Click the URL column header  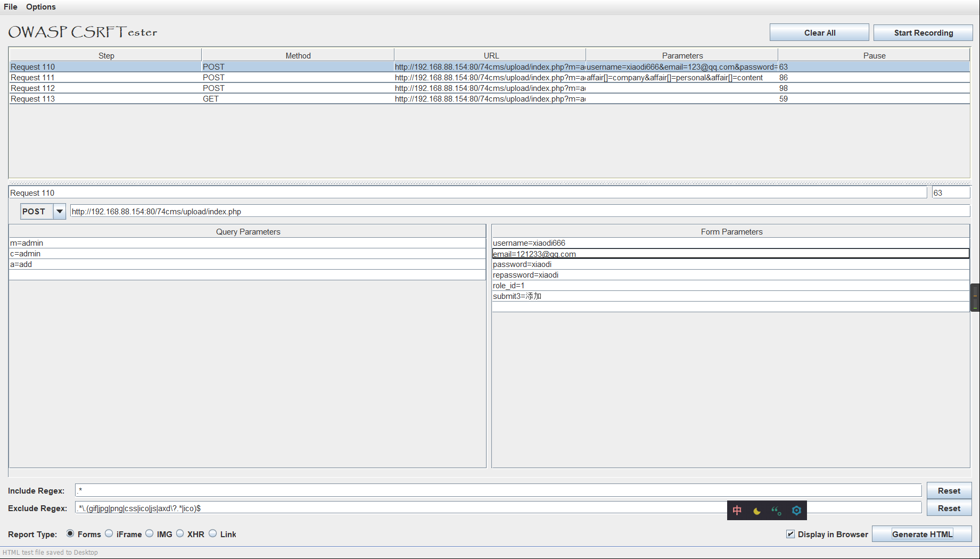point(490,55)
